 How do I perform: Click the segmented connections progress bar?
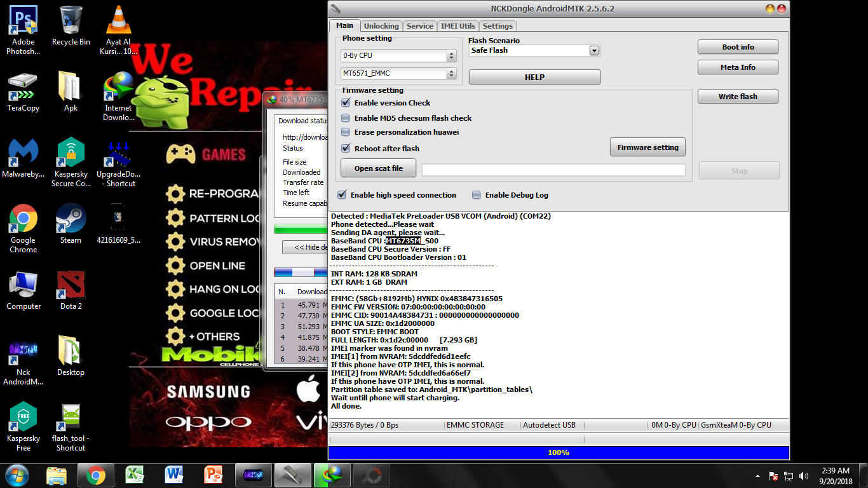click(301, 272)
